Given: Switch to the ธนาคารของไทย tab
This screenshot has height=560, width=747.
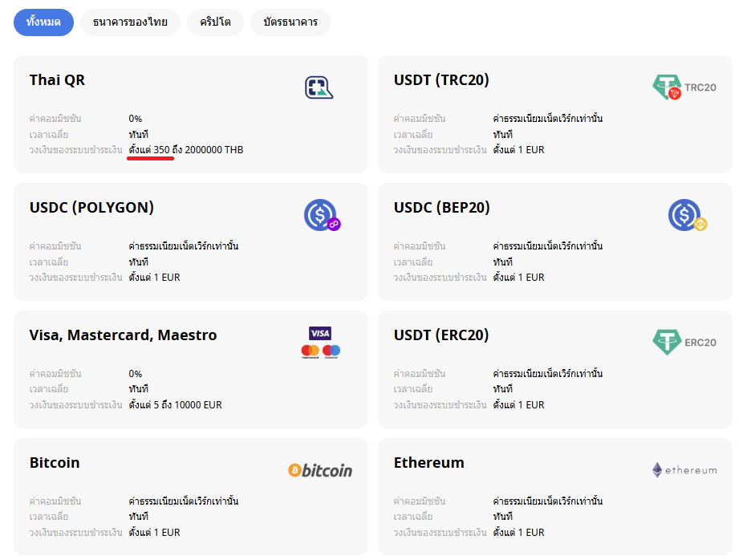Looking at the screenshot, I should click(x=130, y=22).
